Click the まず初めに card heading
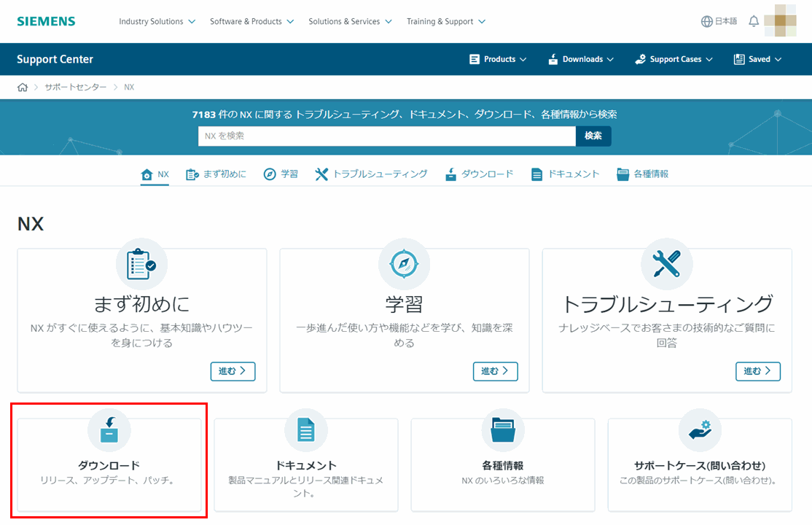Image resolution: width=812 pixels, height=525 pixels. pyautogui.click(x=141, y=304)
